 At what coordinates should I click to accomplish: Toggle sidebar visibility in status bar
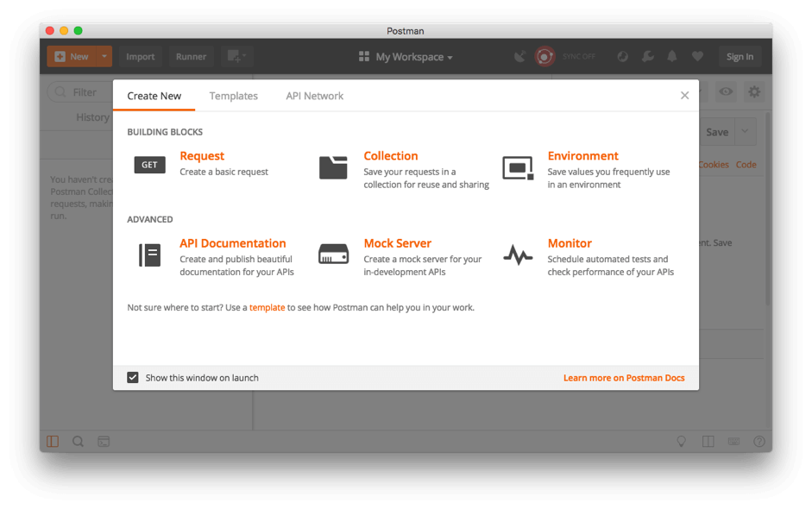click(53, 442)
